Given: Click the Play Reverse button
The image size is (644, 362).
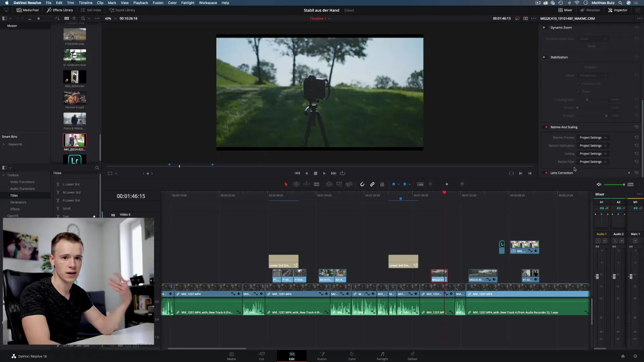Looking at the screenshot, I should (x=306, y=173).
